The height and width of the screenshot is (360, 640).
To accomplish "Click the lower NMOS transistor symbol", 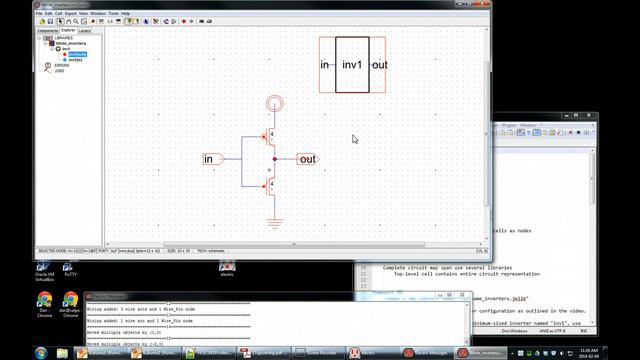I will (x=269, y=187).
